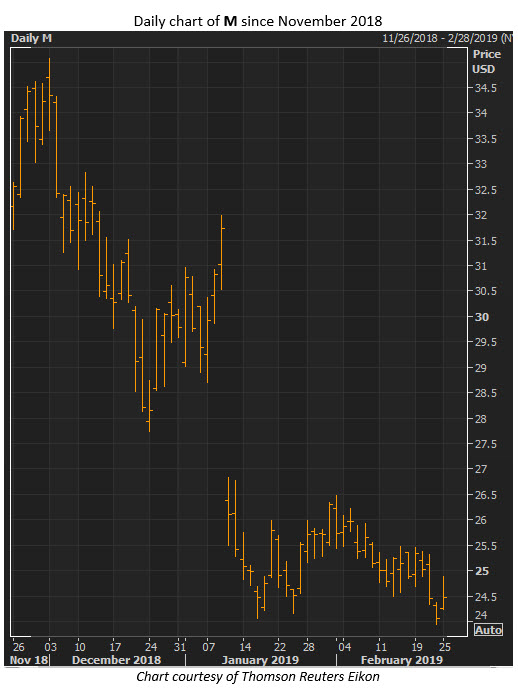This screenshot has width=518, height=693.
Task: Click the 07 date tick in January
Action: [x=209, y=647]
